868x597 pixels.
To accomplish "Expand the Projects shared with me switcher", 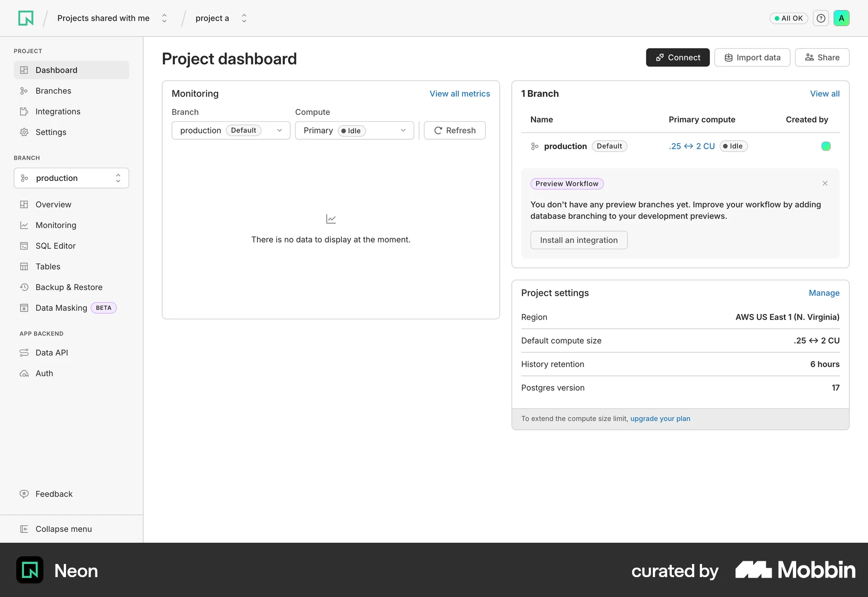I will tap(165, 18).
